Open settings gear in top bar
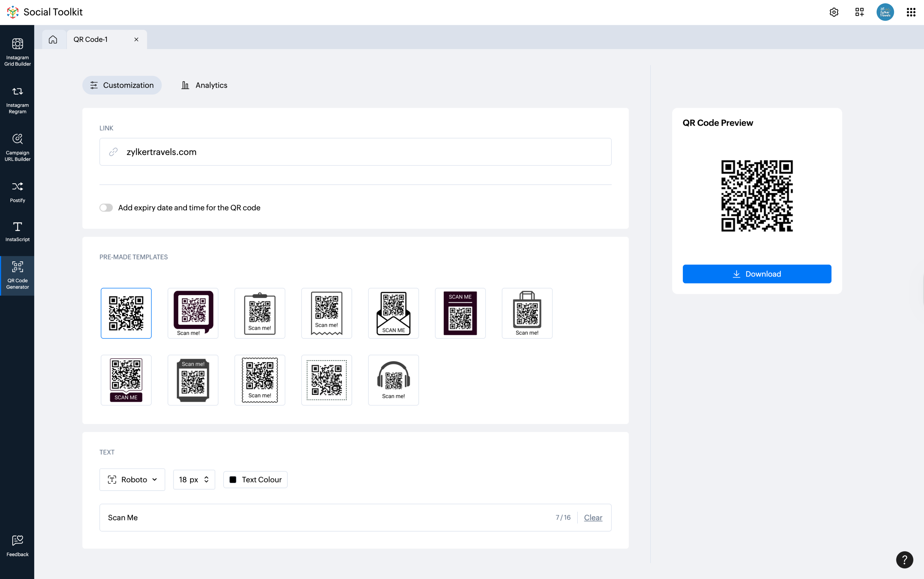Viewport: 924px width, 579px height. click(x=834, y=12)
